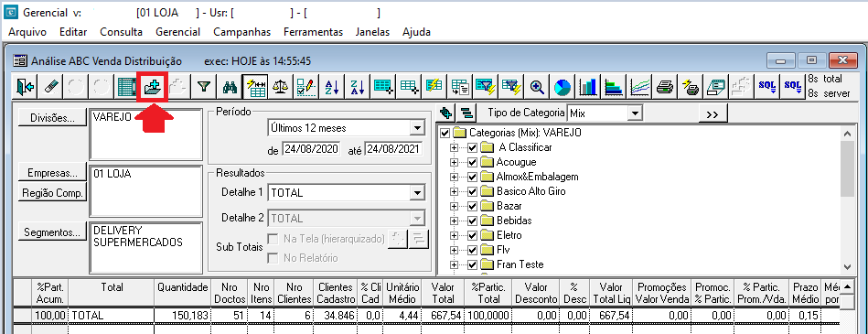Screen dimensions: 868x334
Task: Select the Flv category checkbox
Action: coord(472,250)
